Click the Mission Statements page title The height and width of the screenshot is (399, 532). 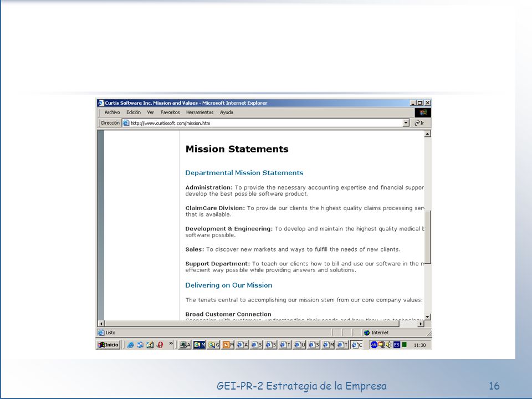click(x=237, y=149)
